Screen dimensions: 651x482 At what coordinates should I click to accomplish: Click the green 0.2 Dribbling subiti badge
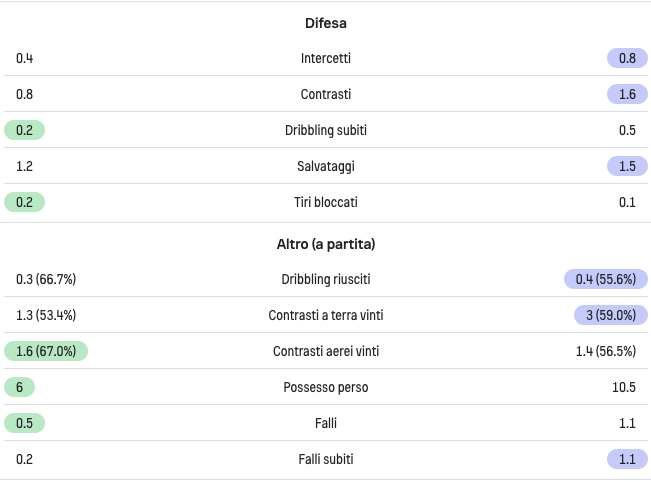pyautogui.click(x=24, y=130)
